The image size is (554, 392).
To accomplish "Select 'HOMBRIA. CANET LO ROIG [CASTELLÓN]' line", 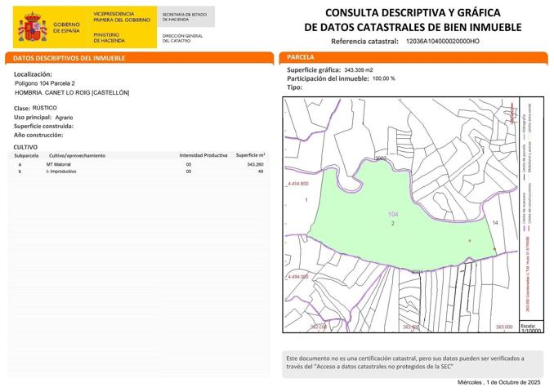I will [x=72, y=92].
